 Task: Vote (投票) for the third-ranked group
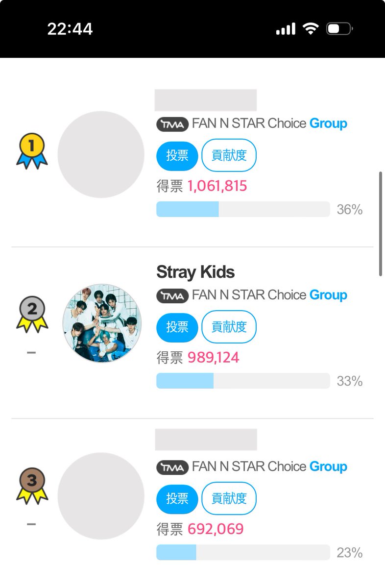177,499
